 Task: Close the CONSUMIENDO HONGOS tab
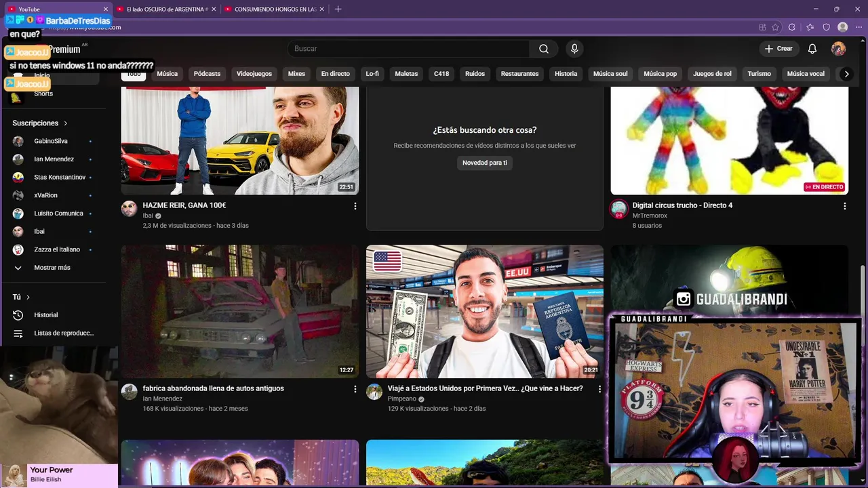point(322,9)
